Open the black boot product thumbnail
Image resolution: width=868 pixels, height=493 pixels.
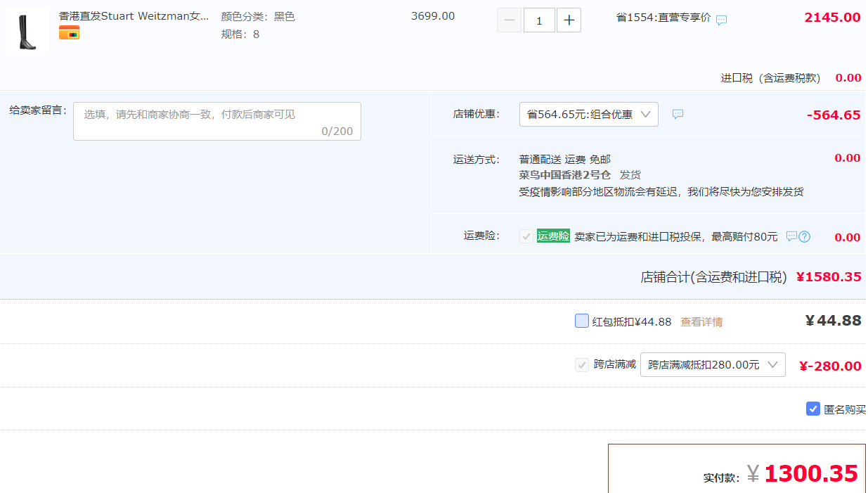coord(27,30)
